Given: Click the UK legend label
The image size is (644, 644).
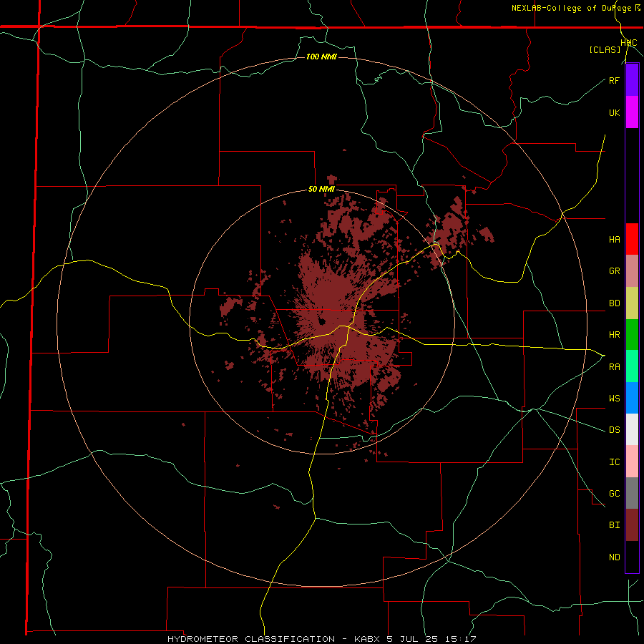Looking at the screenshot, I should (614, 112).
